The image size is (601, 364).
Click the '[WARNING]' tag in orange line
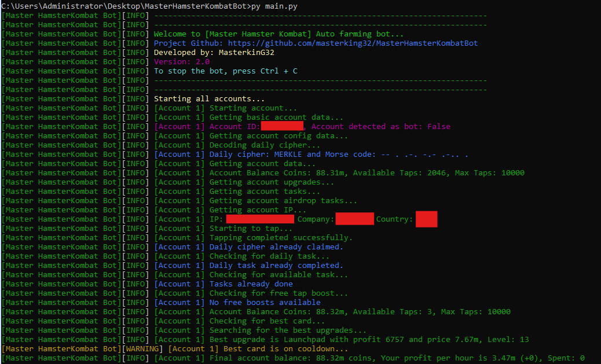point(142,349)
